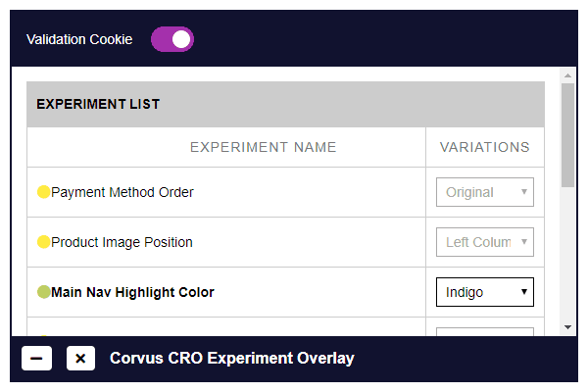Select the Payment Method Order experiment name
588x392 pixels.
coord(122,192)
